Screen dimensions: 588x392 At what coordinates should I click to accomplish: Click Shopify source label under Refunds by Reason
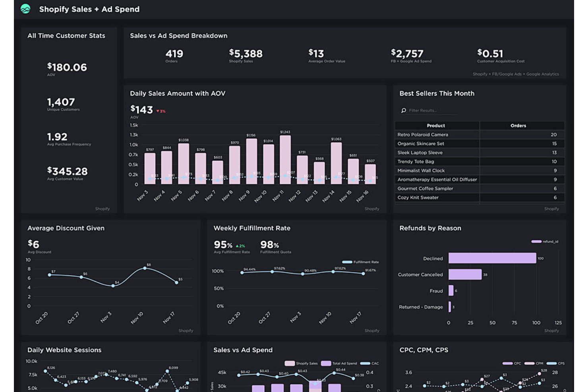pos(551,331)
